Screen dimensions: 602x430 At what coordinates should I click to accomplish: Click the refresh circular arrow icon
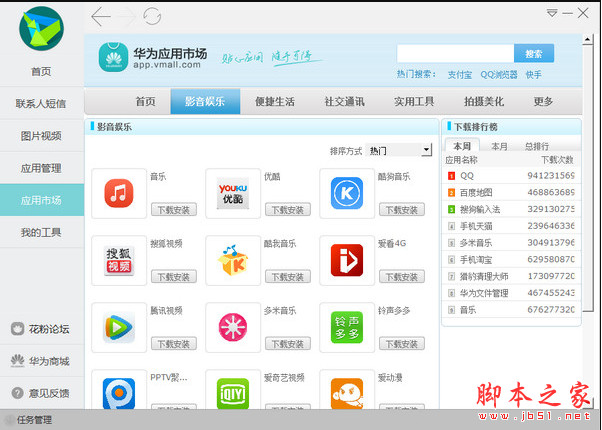152,17
